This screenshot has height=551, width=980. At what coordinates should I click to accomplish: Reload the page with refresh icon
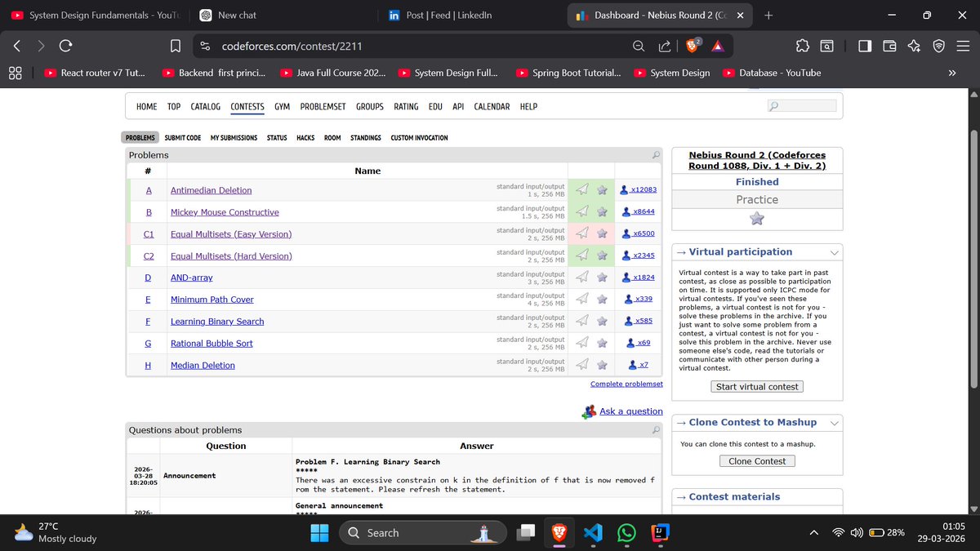click(66, 46)
